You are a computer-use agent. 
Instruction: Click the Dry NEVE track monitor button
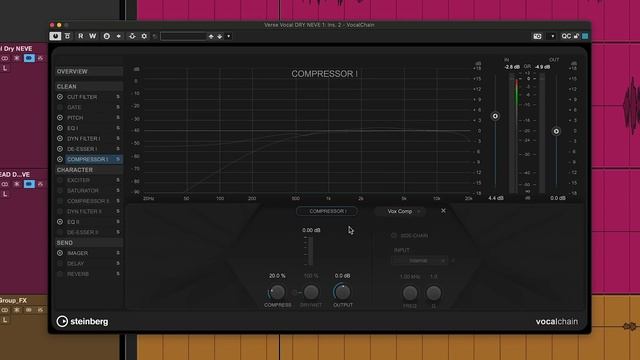click(29, 58)
